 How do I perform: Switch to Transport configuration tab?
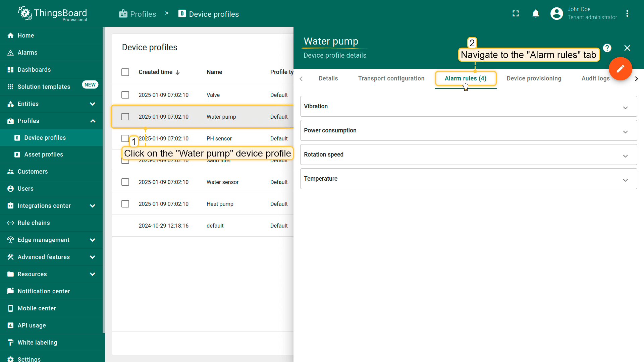391,78
